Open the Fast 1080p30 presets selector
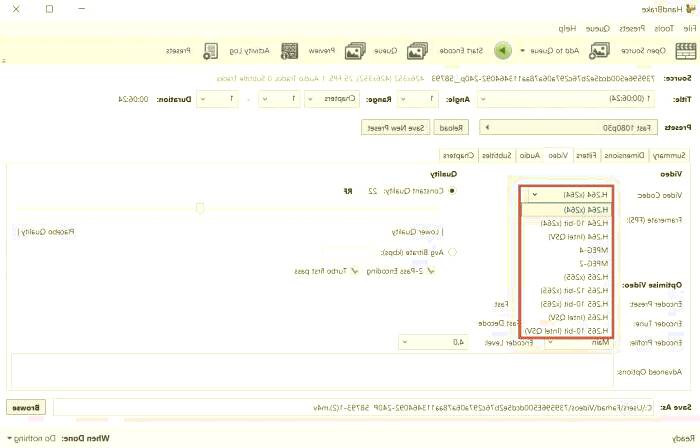This screenshot has height=448, width=700. 568,128
